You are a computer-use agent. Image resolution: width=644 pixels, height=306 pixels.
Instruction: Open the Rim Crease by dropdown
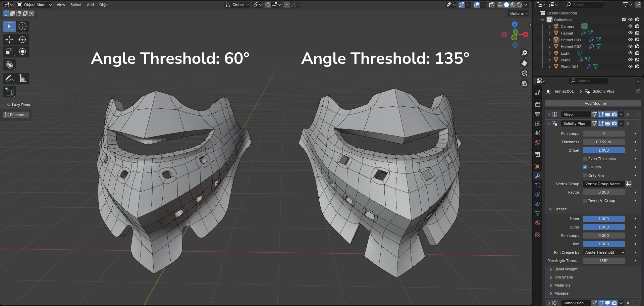(604, 252)
